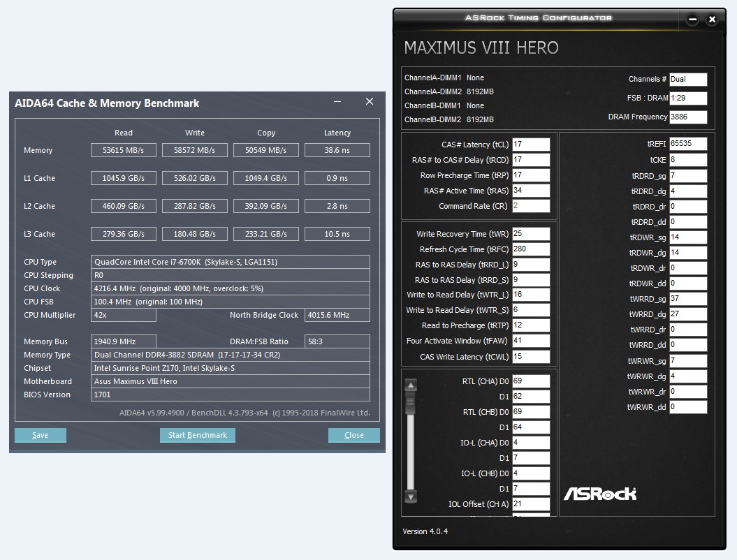Image resolution: width=737 pixels, height=560 pixels.
Task: Minimize the AIDA64 benchmark window
Action: point(337,102)
